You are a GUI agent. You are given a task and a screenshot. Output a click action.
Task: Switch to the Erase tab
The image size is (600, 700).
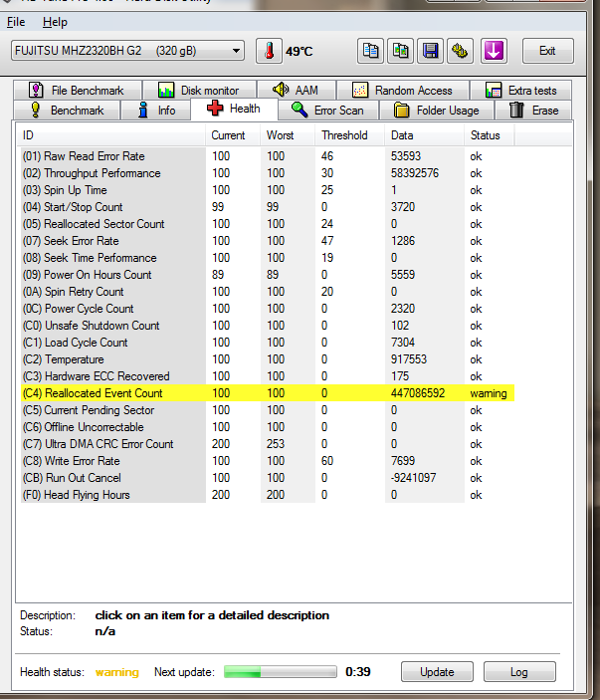[533, 111]
